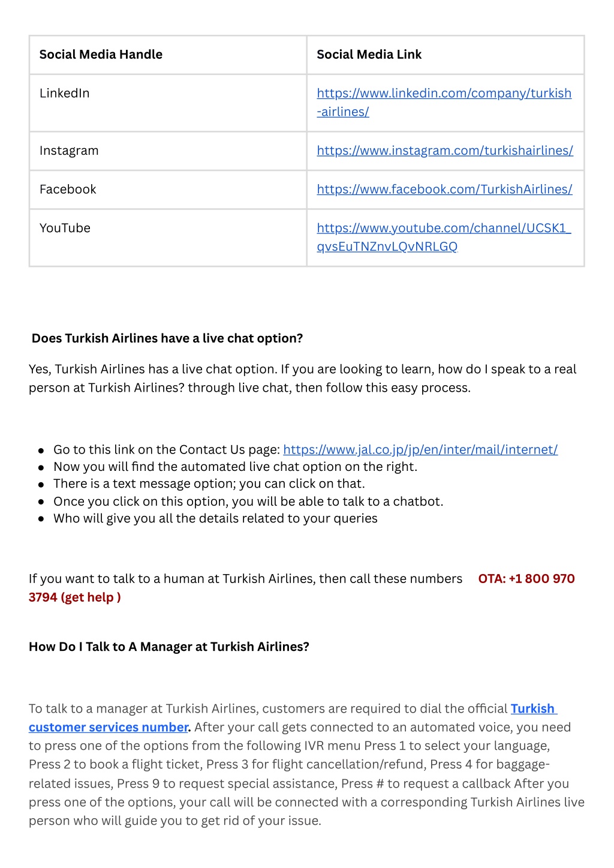Click the second line of the YouTube URL
614x868 pixels.
pyautogui.click(x=387, y=247)
